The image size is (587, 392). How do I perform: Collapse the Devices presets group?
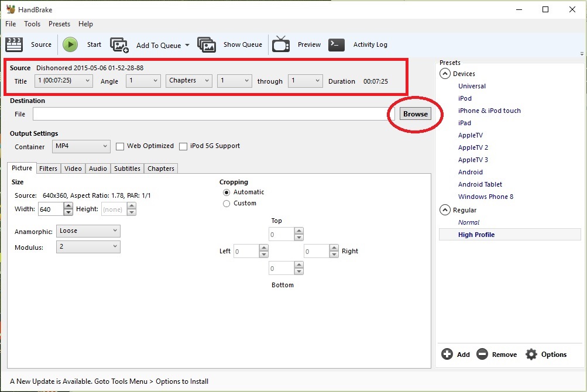[x=445, y=74]
